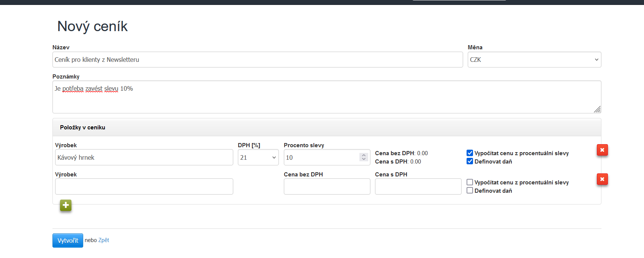Uncheck first row Definovat daň checkbox

click(470, 161)
